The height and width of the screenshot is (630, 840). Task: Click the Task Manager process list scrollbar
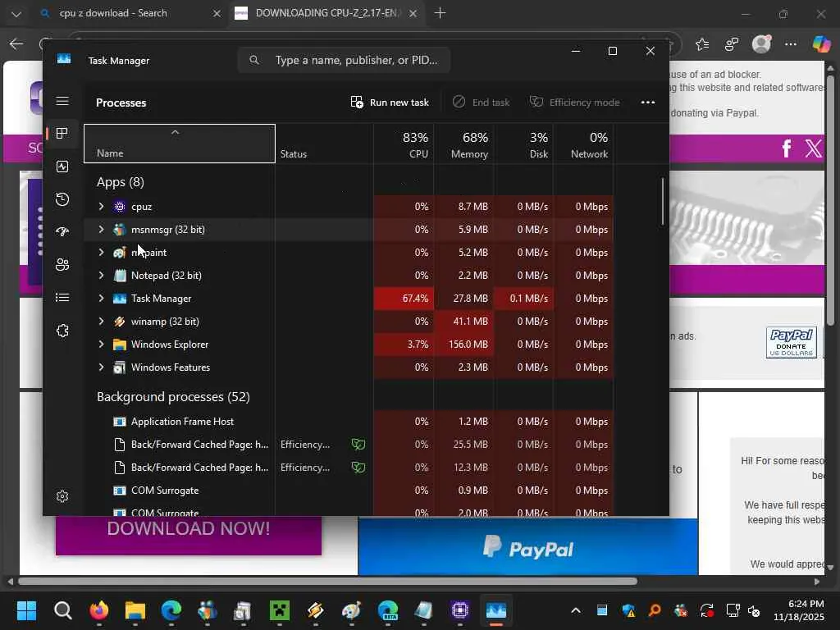(x=663, y=202)
